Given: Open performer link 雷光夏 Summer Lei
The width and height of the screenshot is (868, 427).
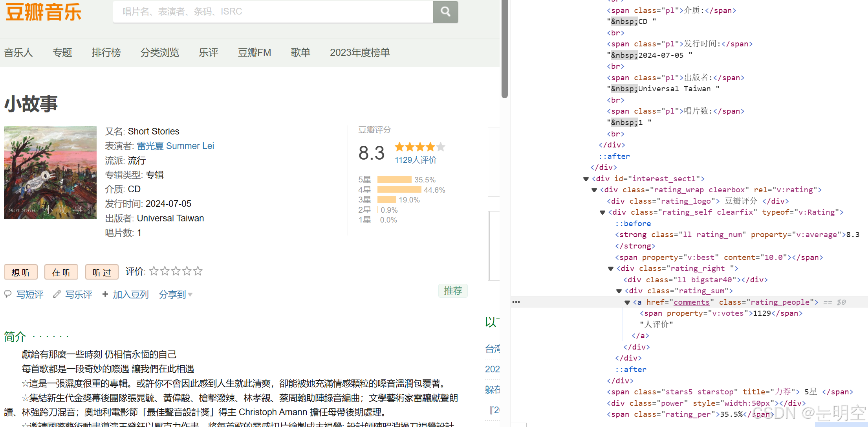Looking at the screenshot, I should pos(175,146).
